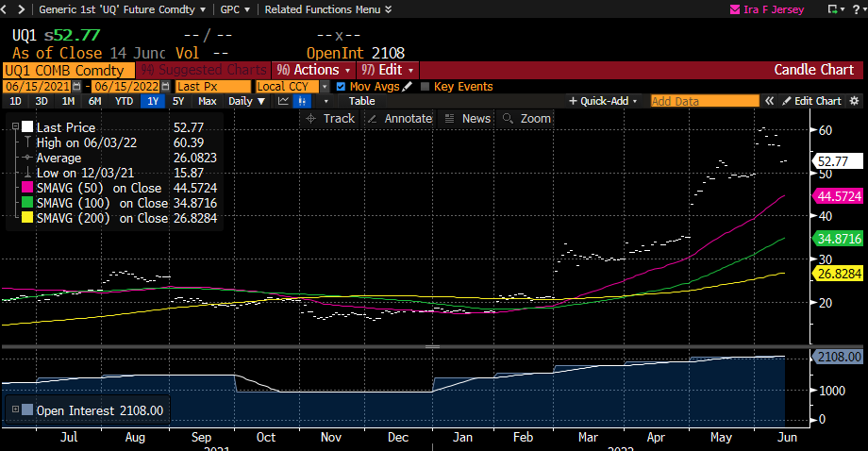Select Max time range

pos(208,101)
